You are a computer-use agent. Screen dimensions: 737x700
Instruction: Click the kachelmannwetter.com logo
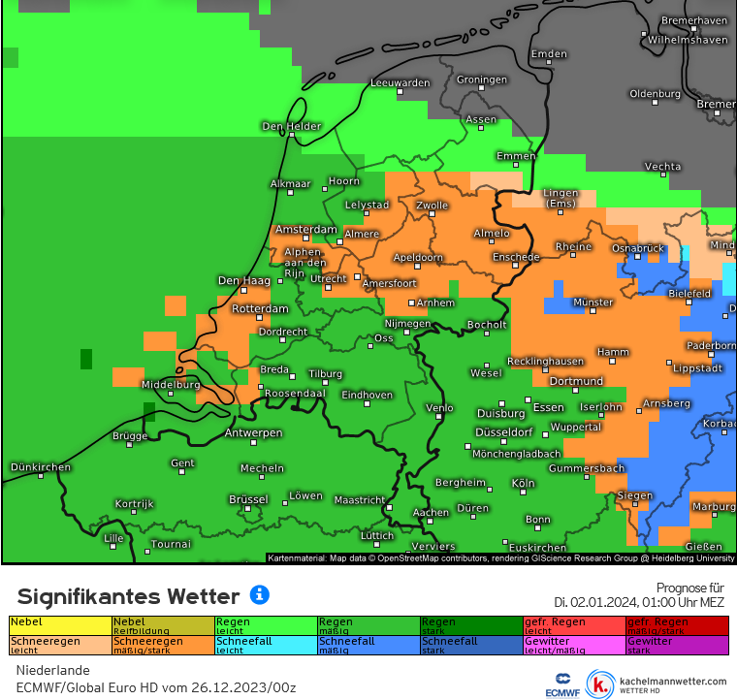point(657,684)
